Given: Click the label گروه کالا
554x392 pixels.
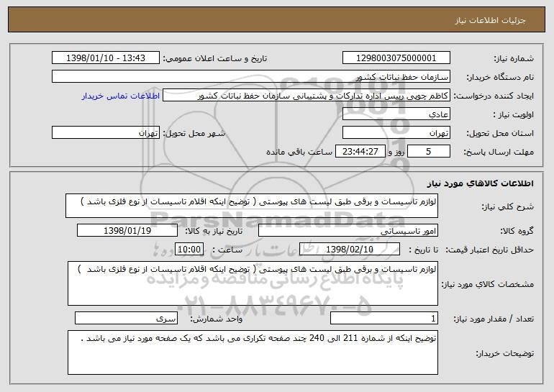Looking at the screenshot, I should point(517,231).
